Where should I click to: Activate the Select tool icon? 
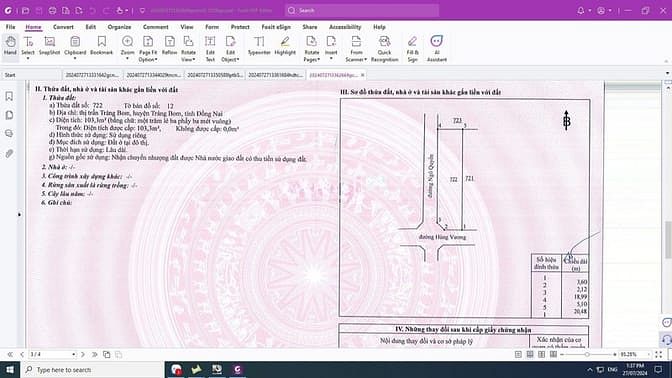coord(28,42)
